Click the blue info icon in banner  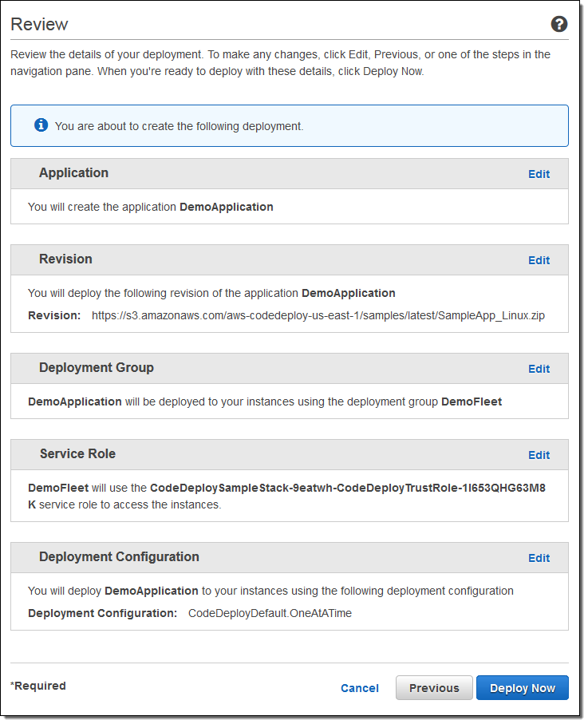(x=41, y=125)
